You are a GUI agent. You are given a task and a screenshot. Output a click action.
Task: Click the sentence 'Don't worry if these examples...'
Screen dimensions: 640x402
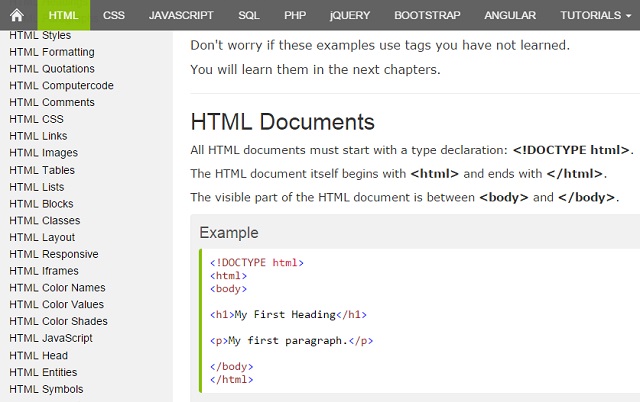click(x=380, y=45)
